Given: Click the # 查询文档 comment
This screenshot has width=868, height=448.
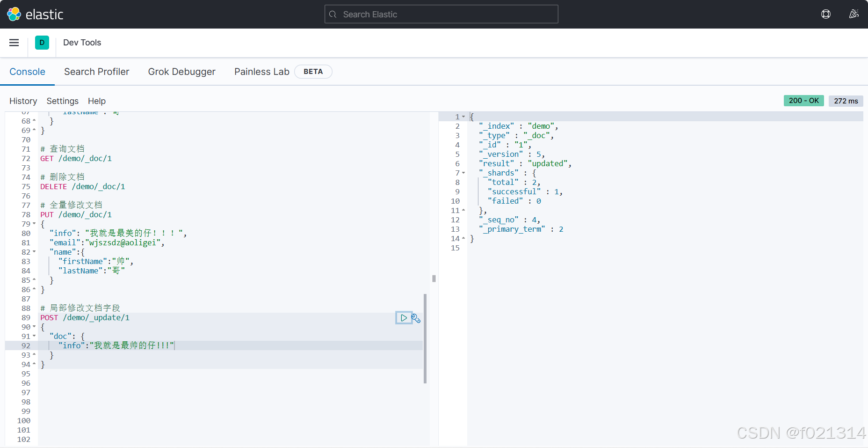Looking at the screenshot, I should click(63, 149).
